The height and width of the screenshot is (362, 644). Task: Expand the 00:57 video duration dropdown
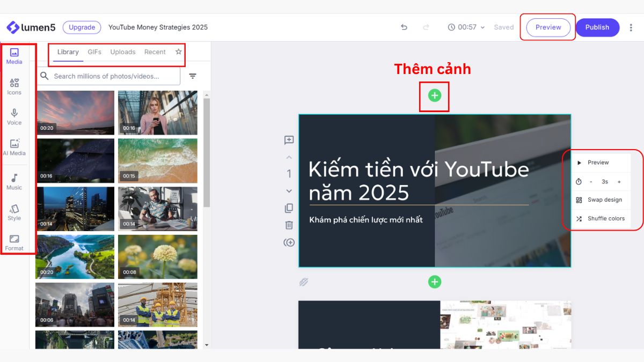coord(466,27)
